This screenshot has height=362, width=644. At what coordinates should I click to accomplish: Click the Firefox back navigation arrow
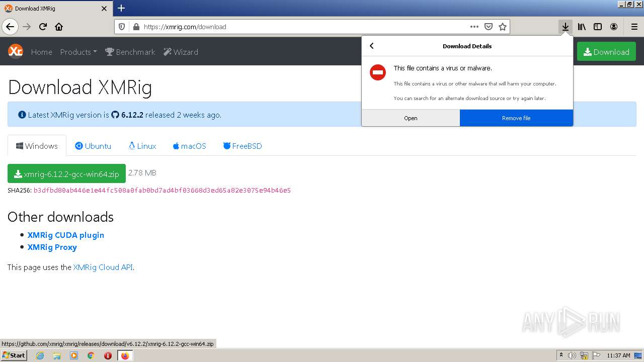[10, 27]
